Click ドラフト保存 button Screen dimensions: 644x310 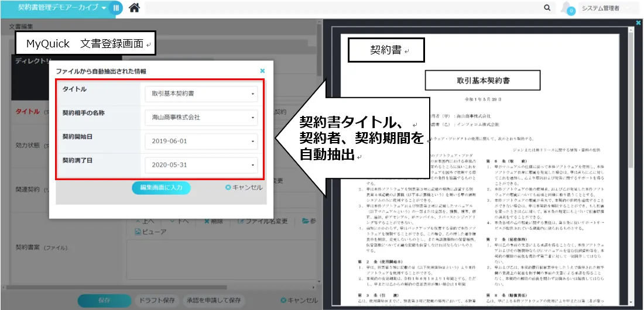click(x=157, y=300)
